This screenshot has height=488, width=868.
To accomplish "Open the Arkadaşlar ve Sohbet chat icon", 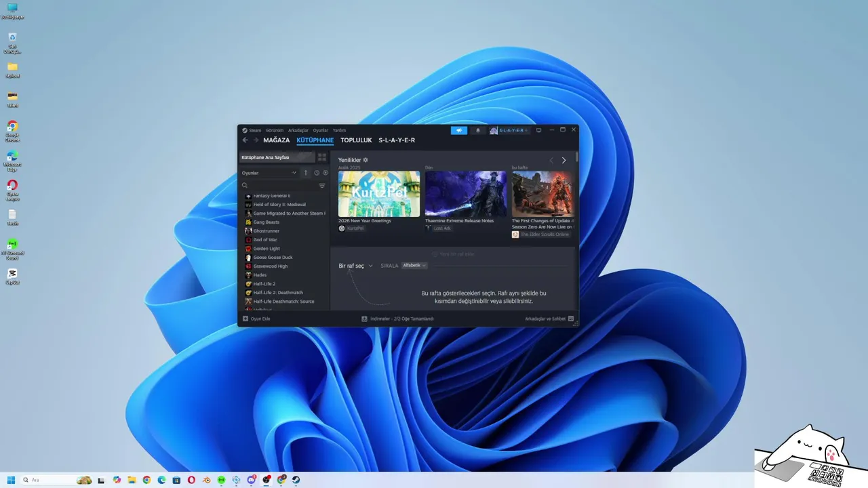I will (571, 319).
